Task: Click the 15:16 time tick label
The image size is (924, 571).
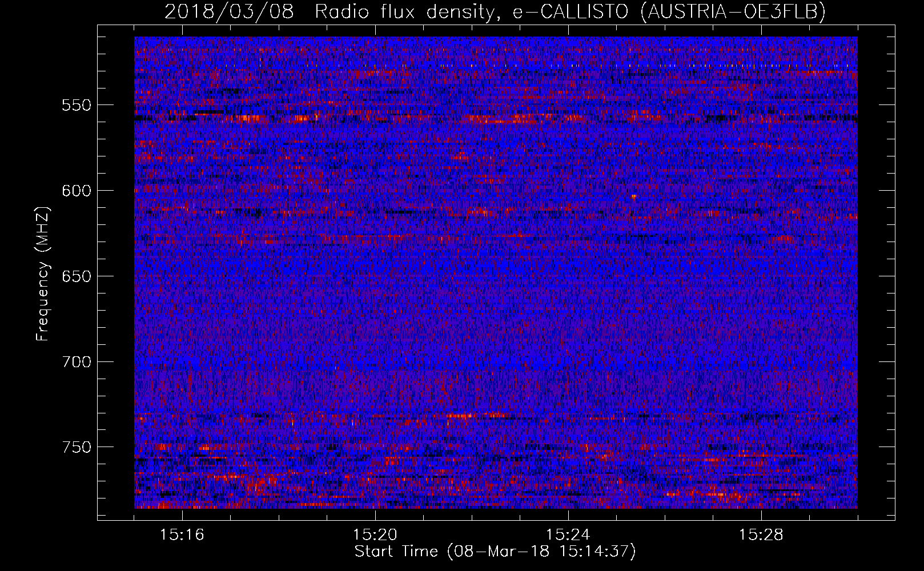Action: click(182, 535)
